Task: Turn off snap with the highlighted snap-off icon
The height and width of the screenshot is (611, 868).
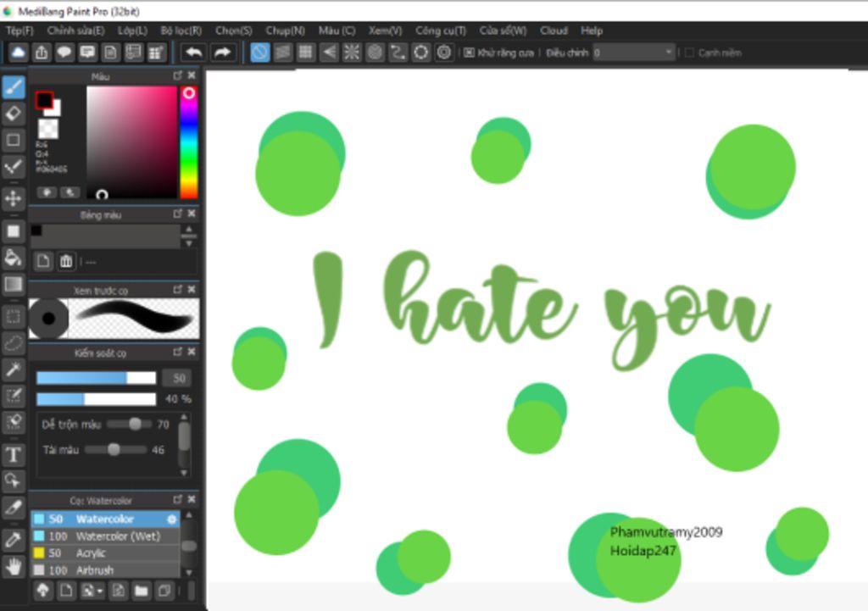Action: pyautogui.click(x=259, y=53)
